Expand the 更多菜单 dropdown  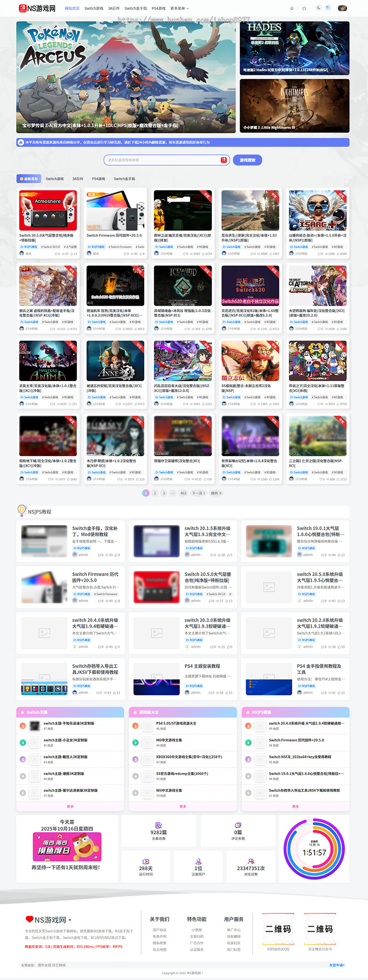pos(179,8)
